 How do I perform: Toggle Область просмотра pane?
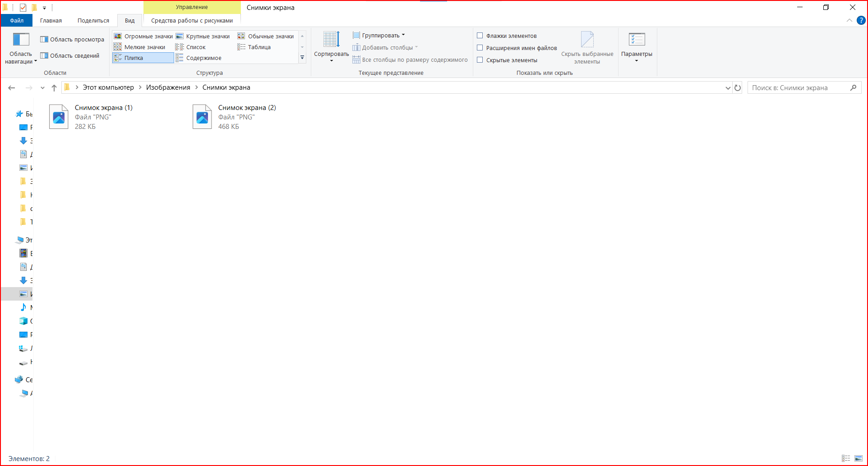[72, 39]
